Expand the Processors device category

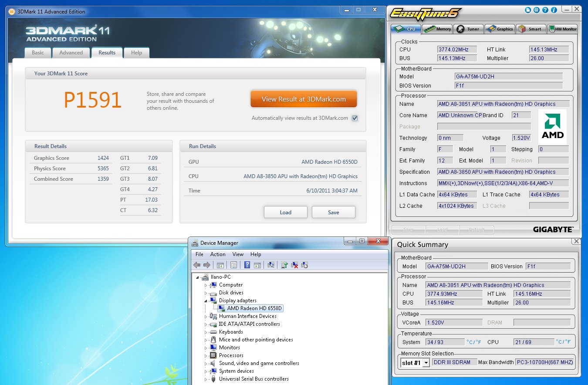coord(206,355)
